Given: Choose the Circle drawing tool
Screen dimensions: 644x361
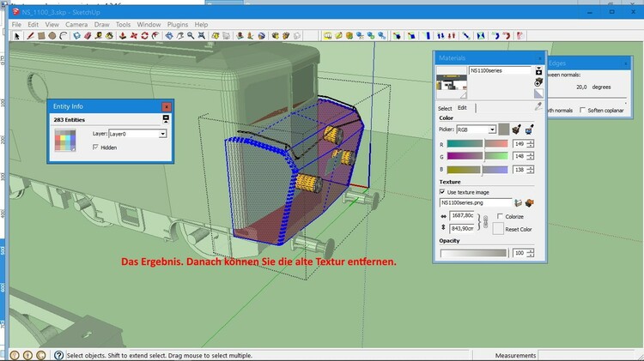Looking at the screenshot, I should pyautogui.click(x=52, y=36).
